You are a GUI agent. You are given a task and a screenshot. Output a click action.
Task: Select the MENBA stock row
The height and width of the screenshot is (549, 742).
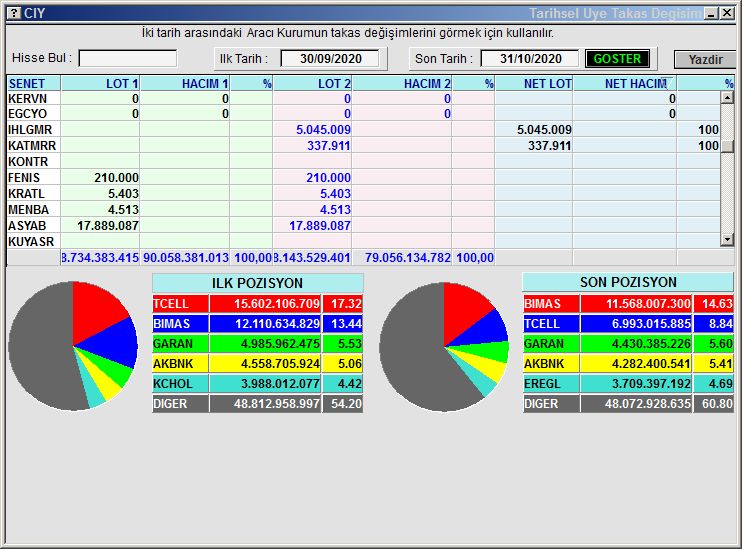pyautogui.click(x=363, y=210)
